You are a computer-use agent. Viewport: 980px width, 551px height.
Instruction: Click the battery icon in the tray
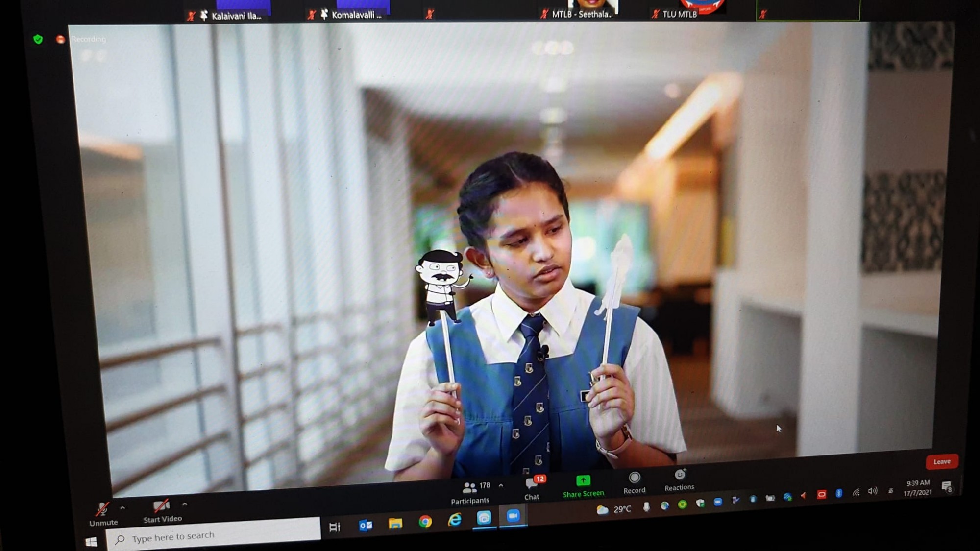pos(770,498)
